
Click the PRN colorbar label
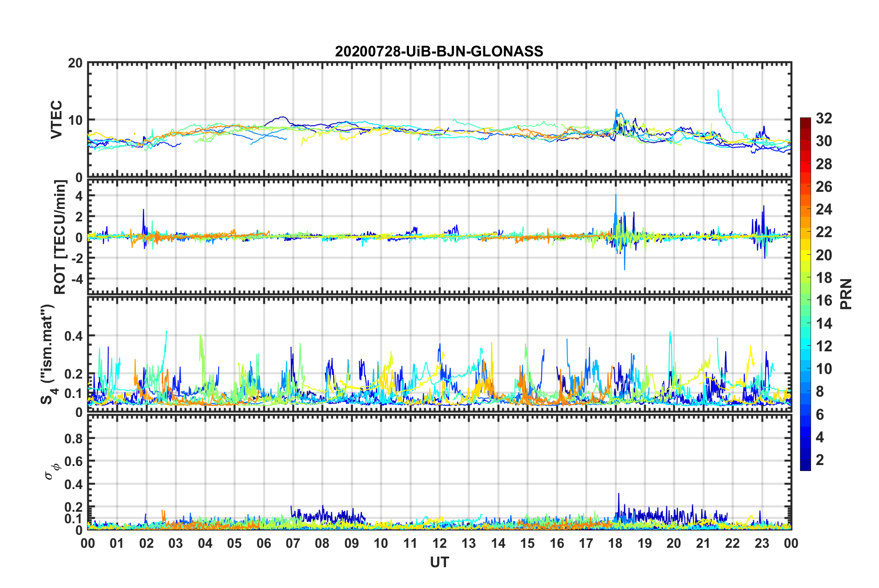pyautogui.click(x=846, y=294)
